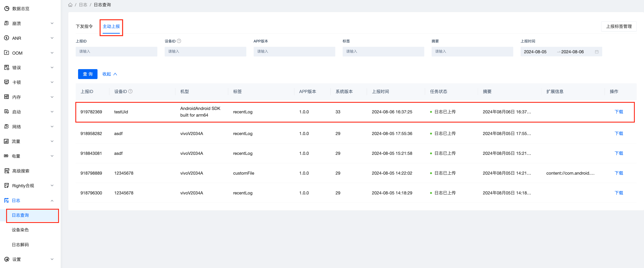Download log for 上报ID 918958282
This screenshot has width=644, height=268.
619,133
